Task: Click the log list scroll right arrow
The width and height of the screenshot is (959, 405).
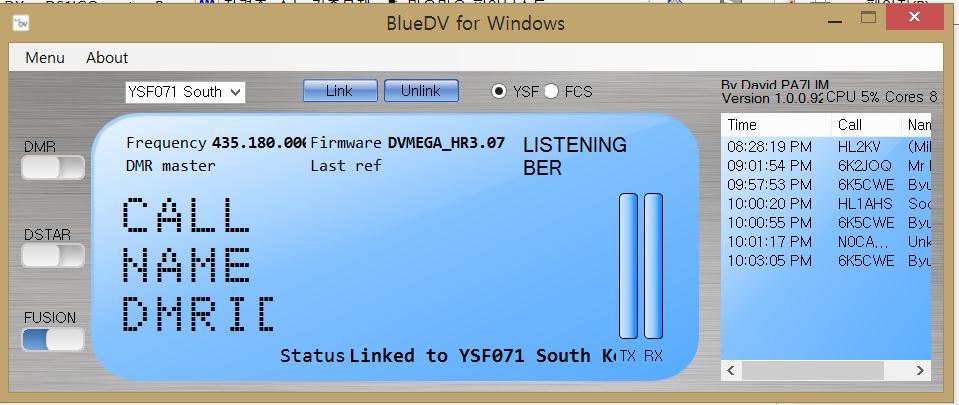Action: [920, 370]
